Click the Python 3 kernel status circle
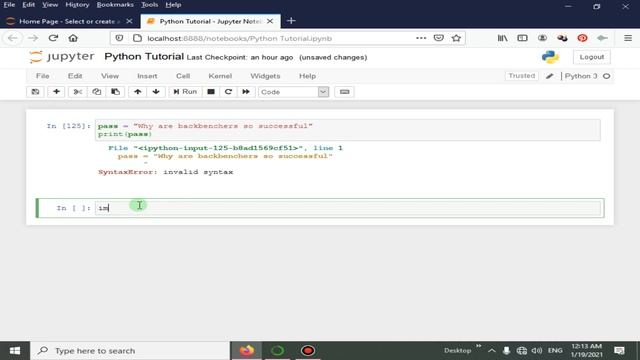 (x=607, y=76)
